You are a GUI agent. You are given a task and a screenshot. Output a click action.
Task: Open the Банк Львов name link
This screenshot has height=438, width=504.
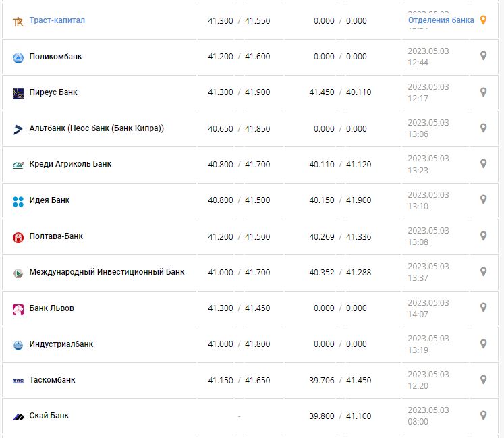point(51,308)
